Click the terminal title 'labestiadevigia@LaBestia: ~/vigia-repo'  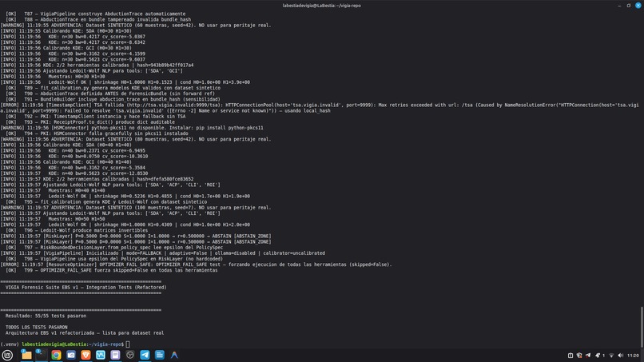(x=321, y=6)
